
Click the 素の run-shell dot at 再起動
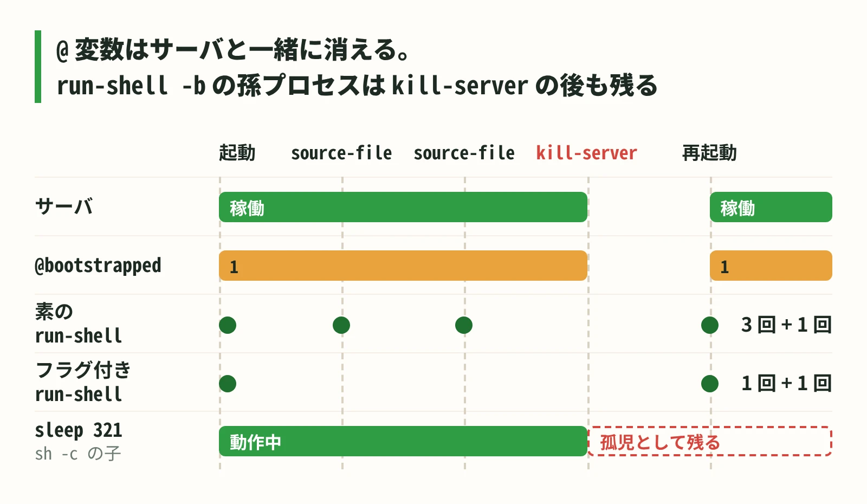coord(710,325)
